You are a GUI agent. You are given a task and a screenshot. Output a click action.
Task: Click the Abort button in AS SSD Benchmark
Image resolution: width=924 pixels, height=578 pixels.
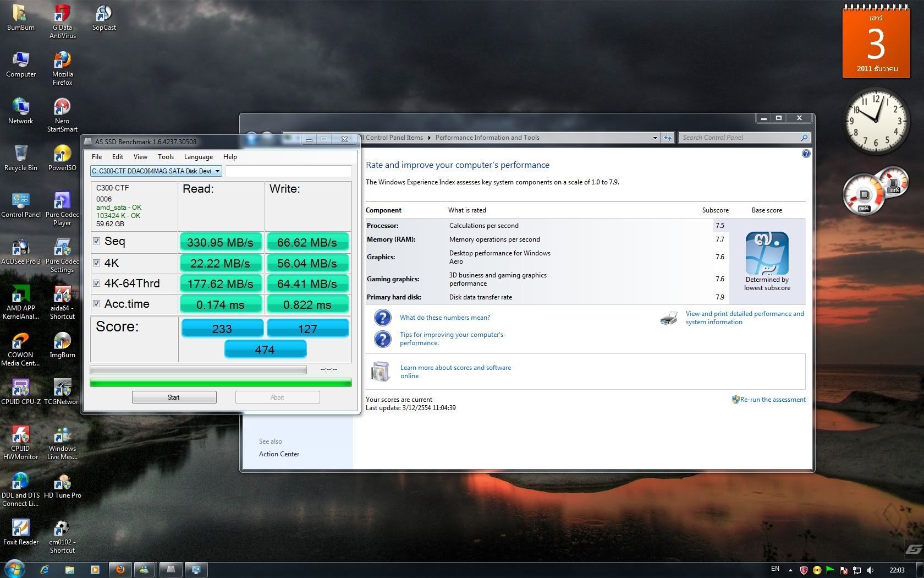[x=277, y=397]
